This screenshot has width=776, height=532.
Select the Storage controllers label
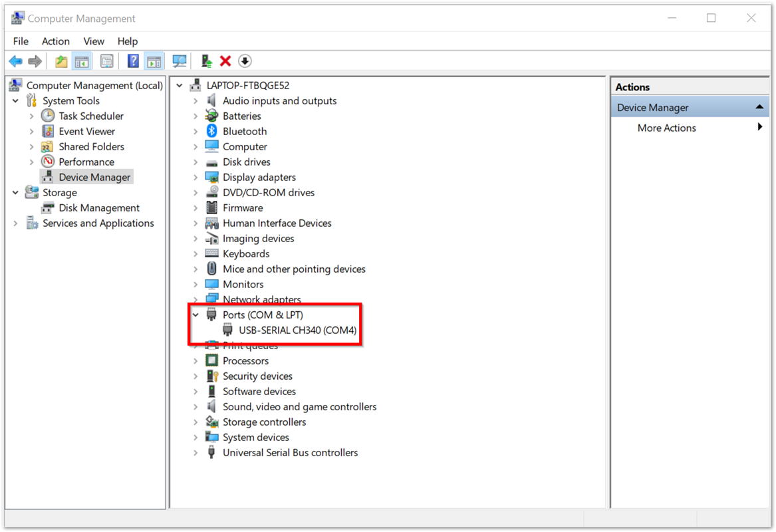(264, 422)
